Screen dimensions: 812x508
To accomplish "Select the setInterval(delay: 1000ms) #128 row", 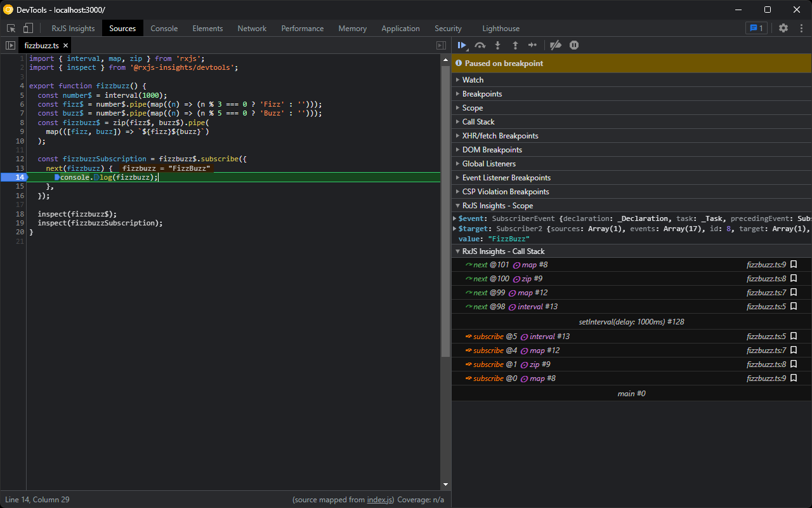I will 632,322.
